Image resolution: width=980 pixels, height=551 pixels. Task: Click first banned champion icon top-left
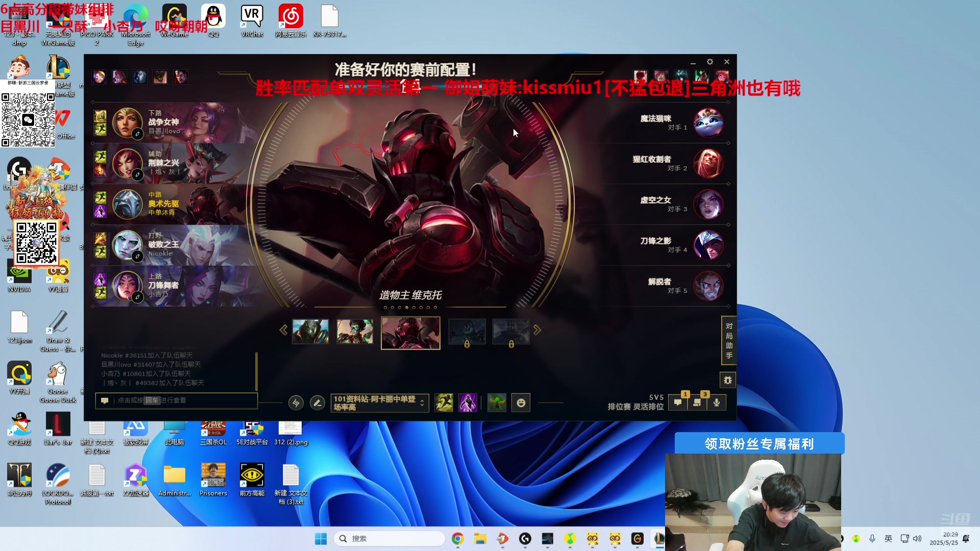[99, 77]
